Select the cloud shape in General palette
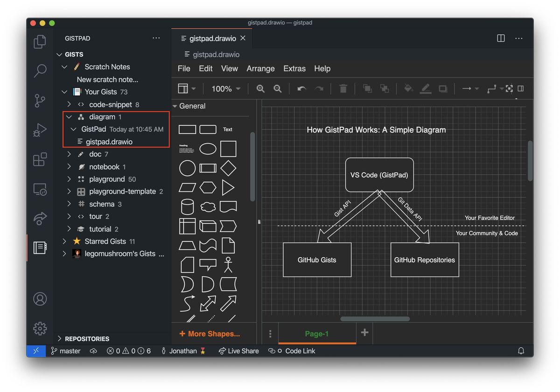Screen dimensions: 560x392 pos(208,207)
